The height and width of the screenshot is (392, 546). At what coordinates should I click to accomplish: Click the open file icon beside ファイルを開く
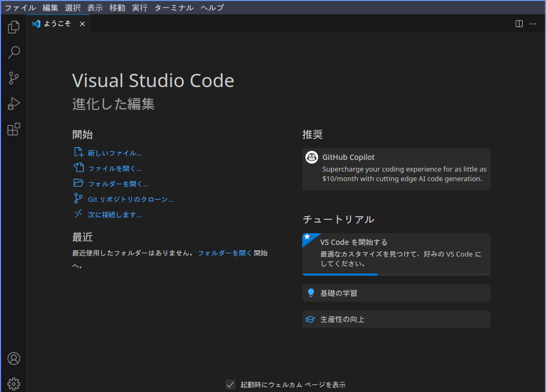[x=79, y=167]
